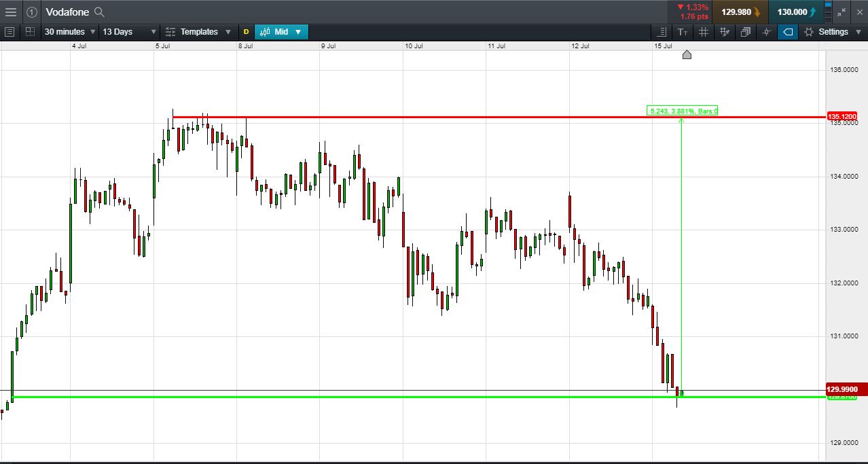Toggle the dotted selection box icon
The image size is (868, 464).
[30, 32]
